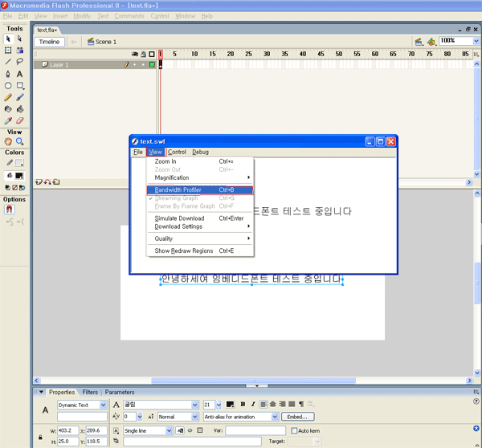The height and width of the screenshot is (448, 482).
Task: Click Insert Layer icon below timeline
Action: (x=39, y=182)
